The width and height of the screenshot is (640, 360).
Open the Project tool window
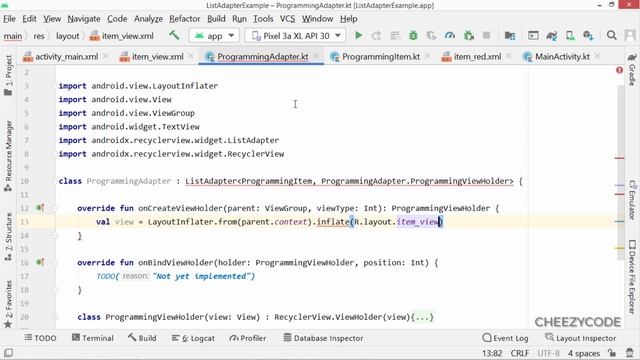8,76
